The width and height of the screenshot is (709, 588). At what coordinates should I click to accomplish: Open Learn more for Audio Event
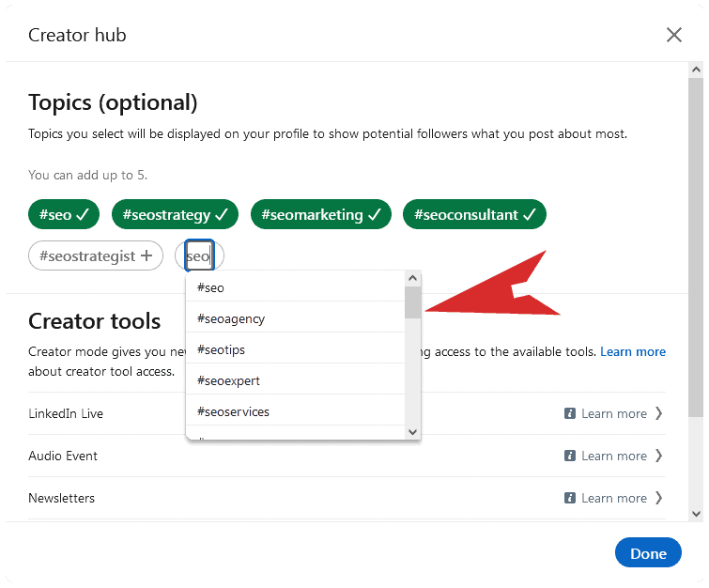point(613,456)
